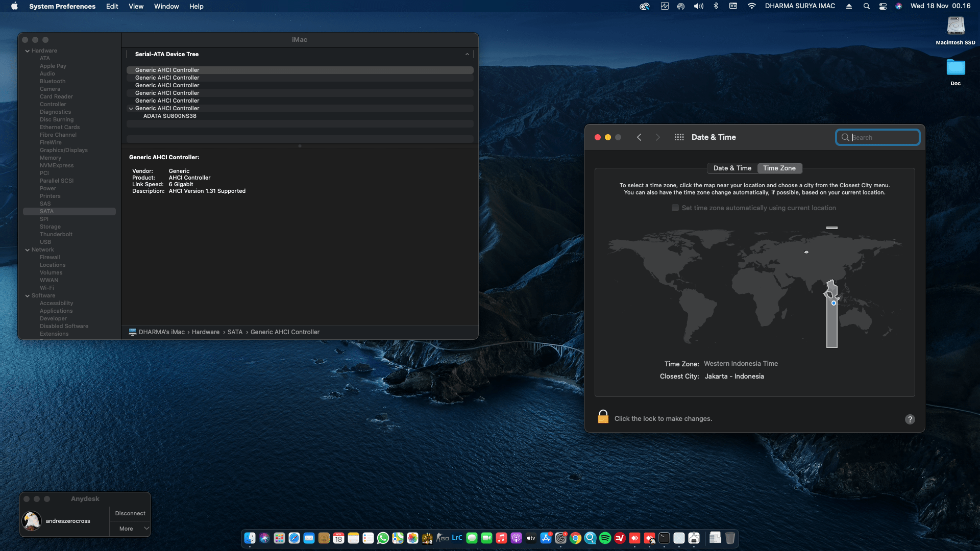Click the lock icon to make changes
The image size is (980, 551).
click(603, 417)
